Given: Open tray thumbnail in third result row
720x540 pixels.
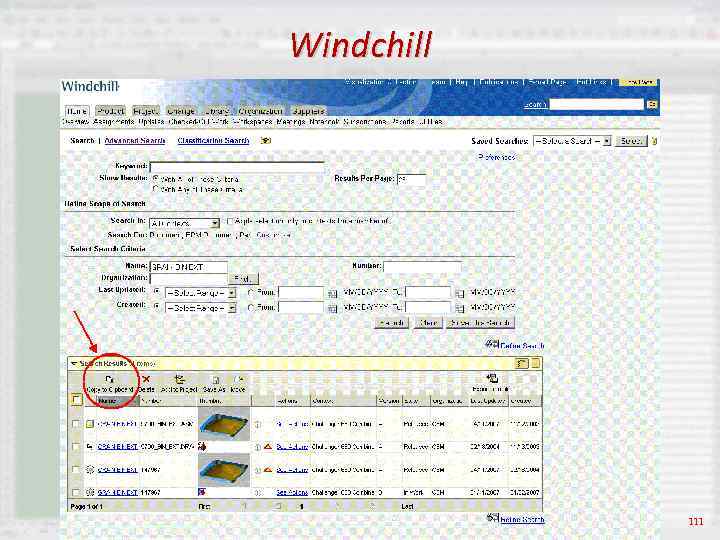Looking at the screenshot, I should coord(224,470).
